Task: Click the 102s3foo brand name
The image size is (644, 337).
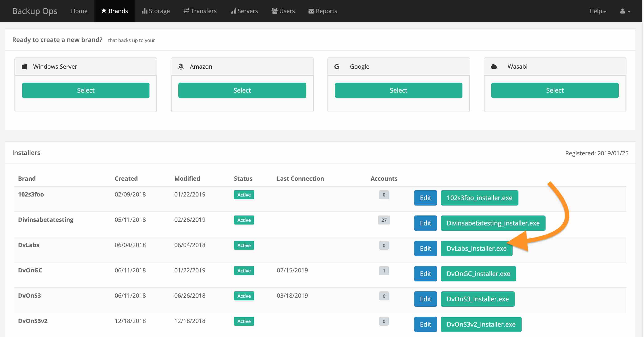Action: pos(31,194)
